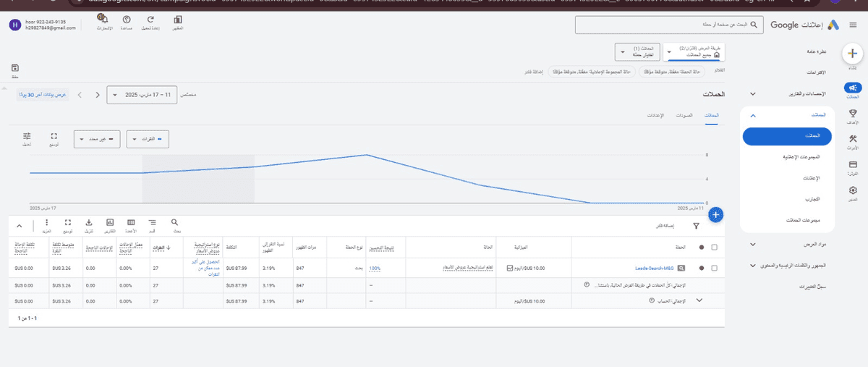
Task: Expand the account total row chevron
Action: pyautogui.click(x=699, y=300)
